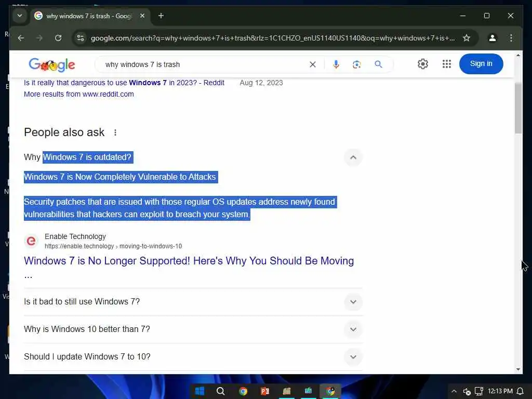
Task: Open 'More results from www.reddit.com'
Action: pos(79,94)
